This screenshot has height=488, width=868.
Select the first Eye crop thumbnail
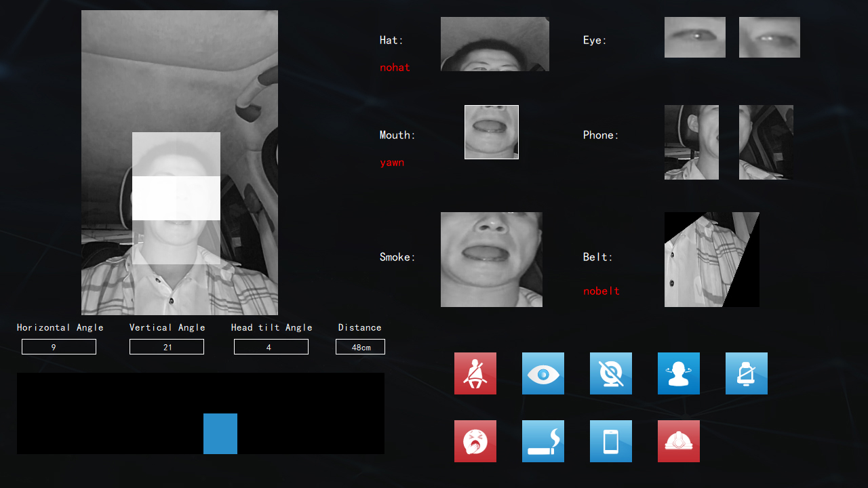pos(695,37)
